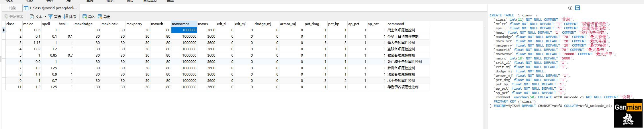Click the 筛选 filter funnel icon

point(50,17)
